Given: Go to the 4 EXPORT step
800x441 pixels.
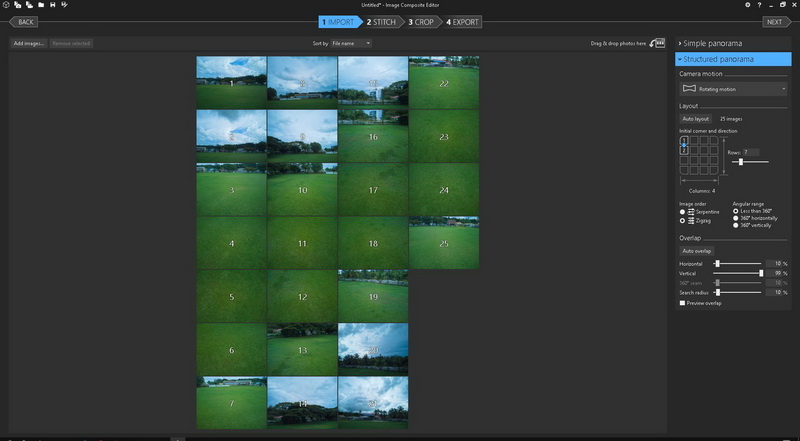Looking at the screenshot, I should coord(462,22).
